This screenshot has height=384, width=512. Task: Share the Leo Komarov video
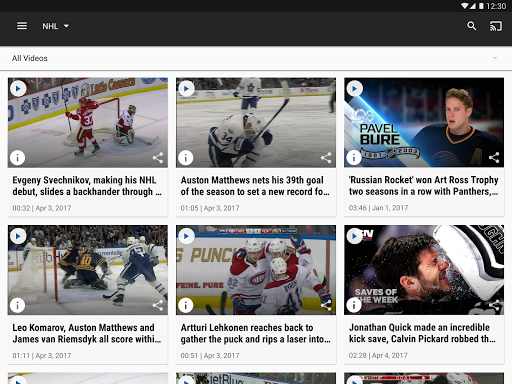[x=158, y=305]
